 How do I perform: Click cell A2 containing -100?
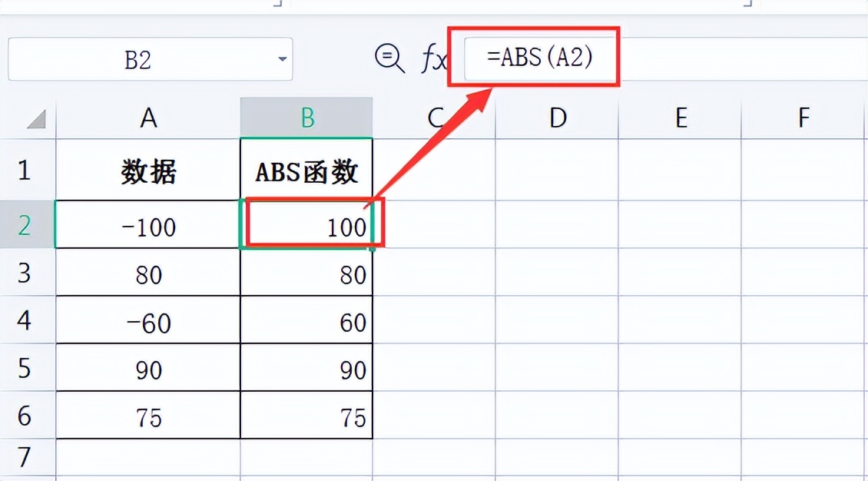point(148,224)
